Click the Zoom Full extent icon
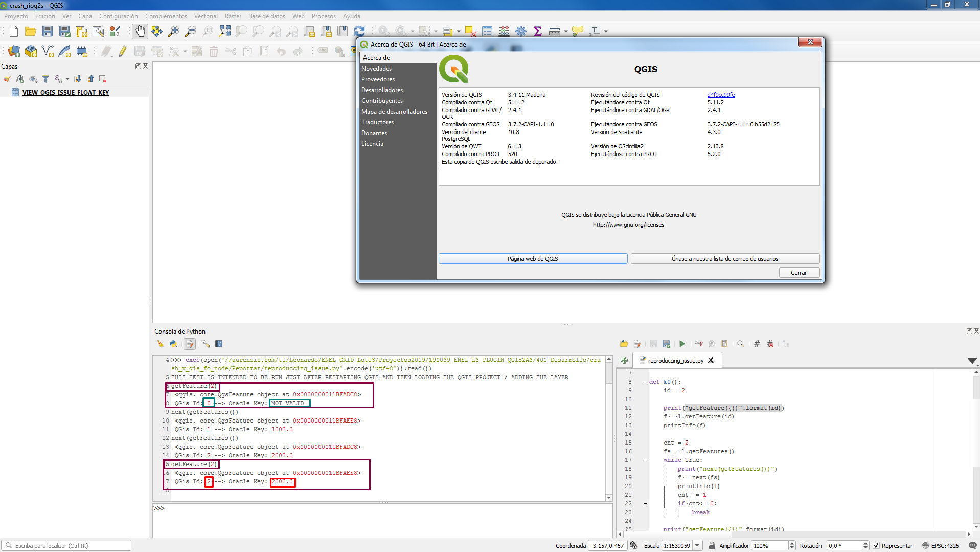Viewport: 980px width, 552px height. [224, 31]
